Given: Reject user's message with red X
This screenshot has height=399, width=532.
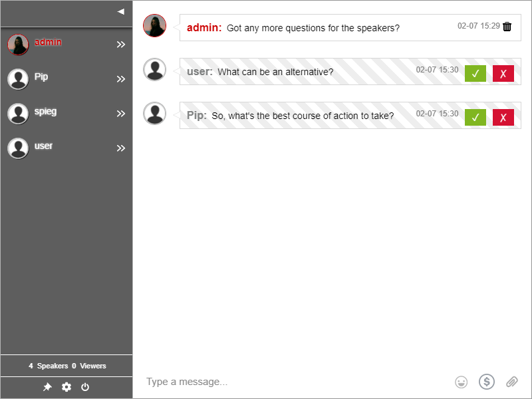Looking at the screenshot, I should coord(503,74).
